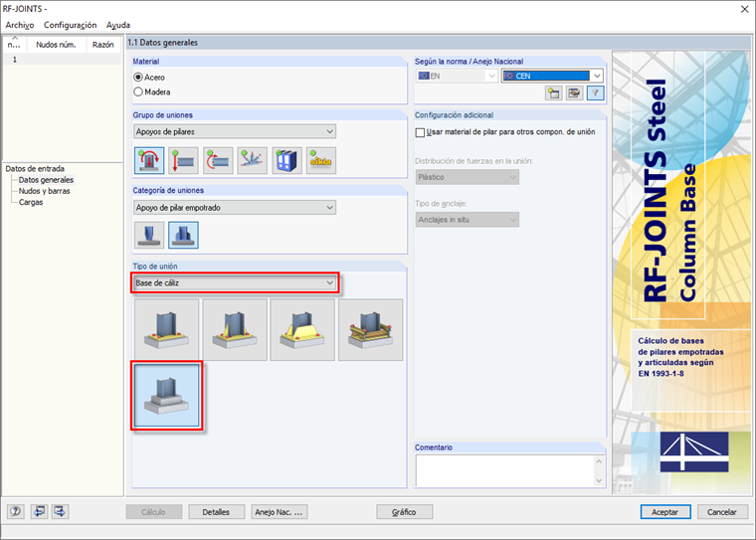Choose the base plate with yellow haunch thumbnail
The width and height of the screenshot is (756, 540).
[302, 330]
